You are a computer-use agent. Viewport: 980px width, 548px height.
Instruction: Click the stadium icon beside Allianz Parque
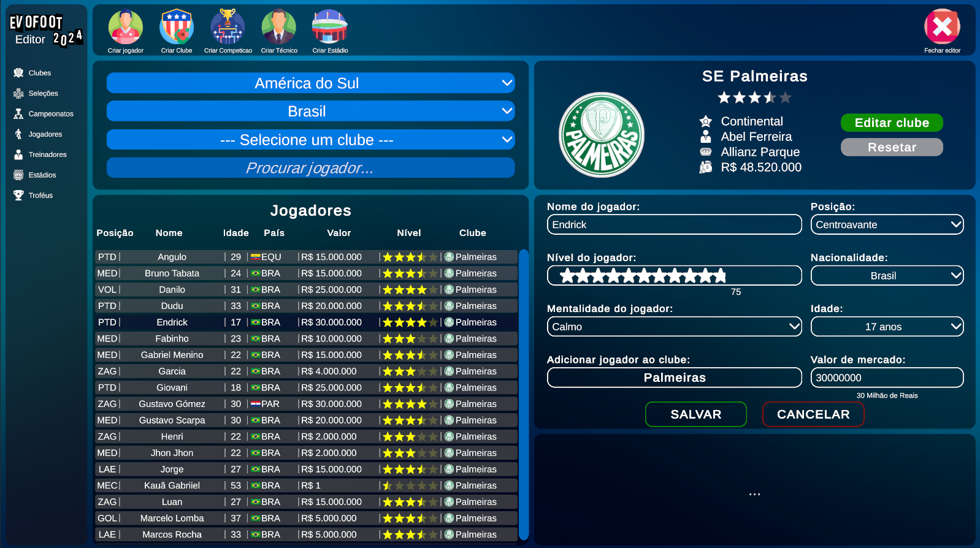706,151
